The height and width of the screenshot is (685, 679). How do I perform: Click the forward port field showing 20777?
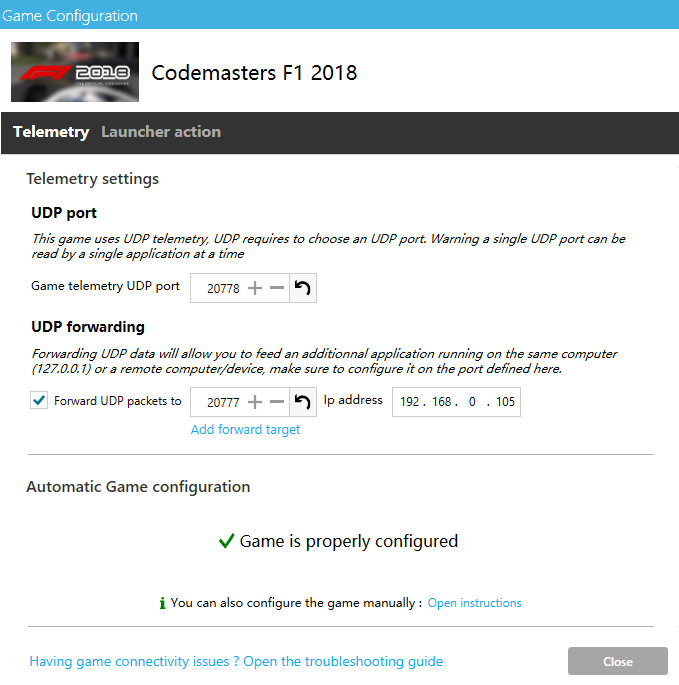click(x=223, y=402)
